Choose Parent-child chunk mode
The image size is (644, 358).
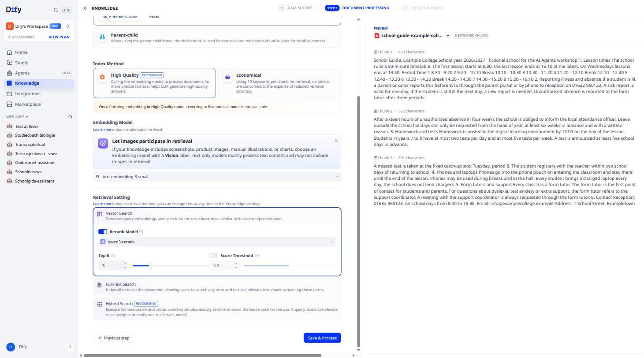click(x=217, y=38)
